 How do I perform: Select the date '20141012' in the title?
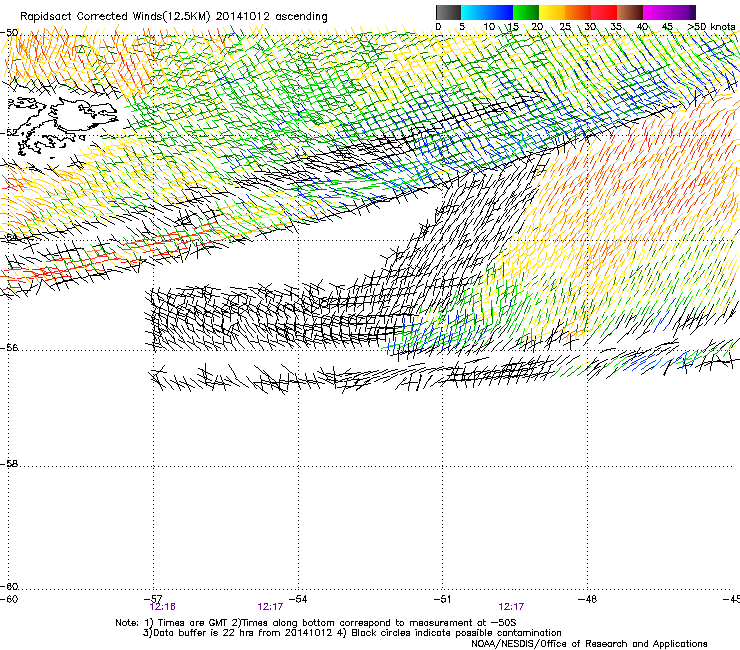click(x=243, y=17)
